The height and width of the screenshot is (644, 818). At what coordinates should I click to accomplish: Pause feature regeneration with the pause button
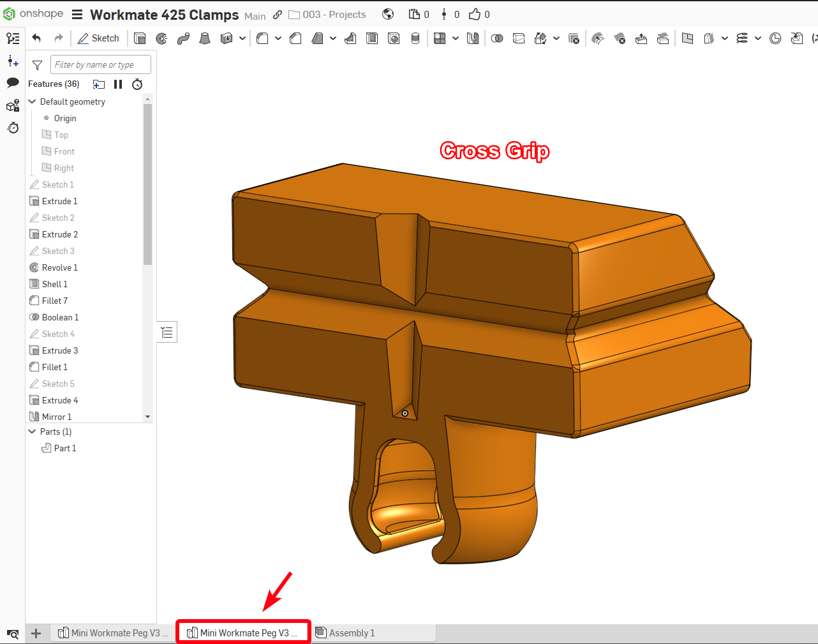pyautogui.click(x=118, y=84)
